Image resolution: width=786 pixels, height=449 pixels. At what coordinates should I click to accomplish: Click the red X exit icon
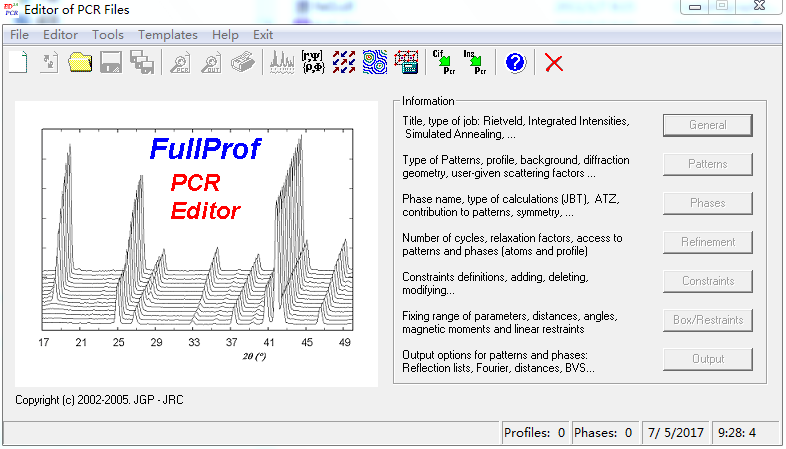click(554, 63)
